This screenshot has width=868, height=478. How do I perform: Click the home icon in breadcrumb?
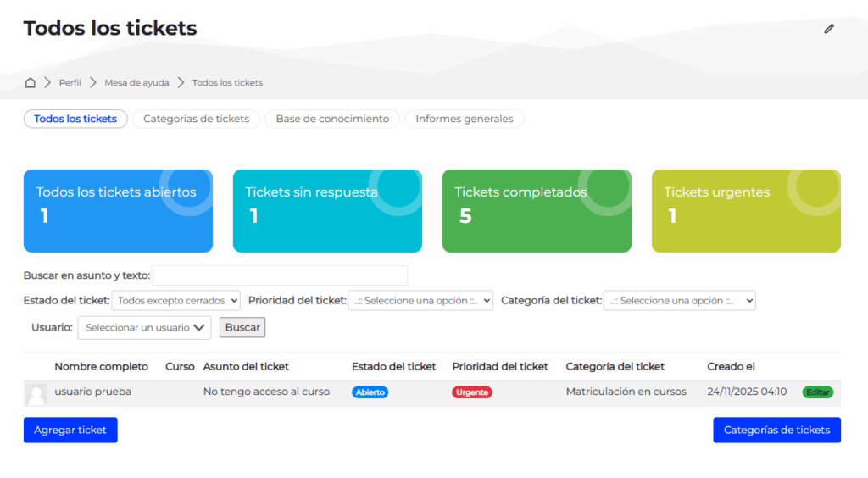[31, 83]
